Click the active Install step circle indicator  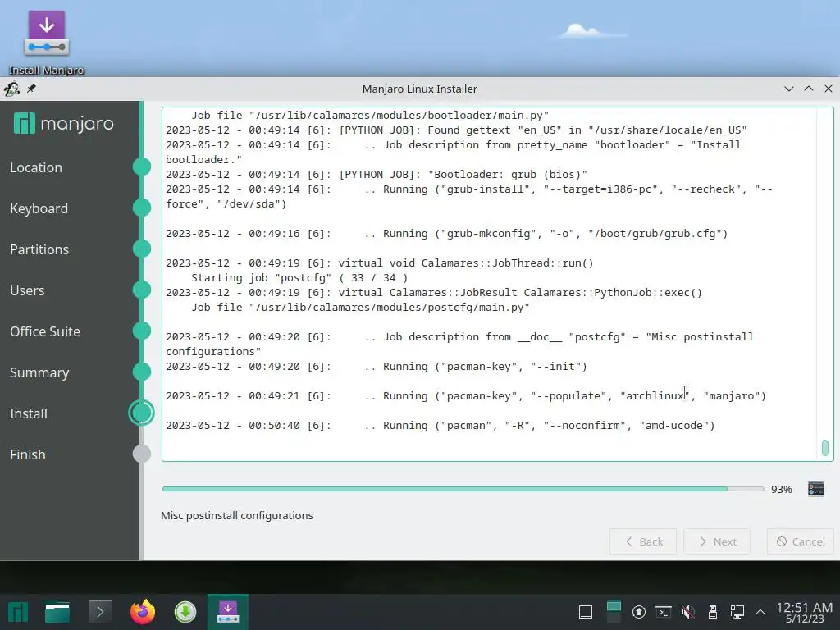[141, 413]
